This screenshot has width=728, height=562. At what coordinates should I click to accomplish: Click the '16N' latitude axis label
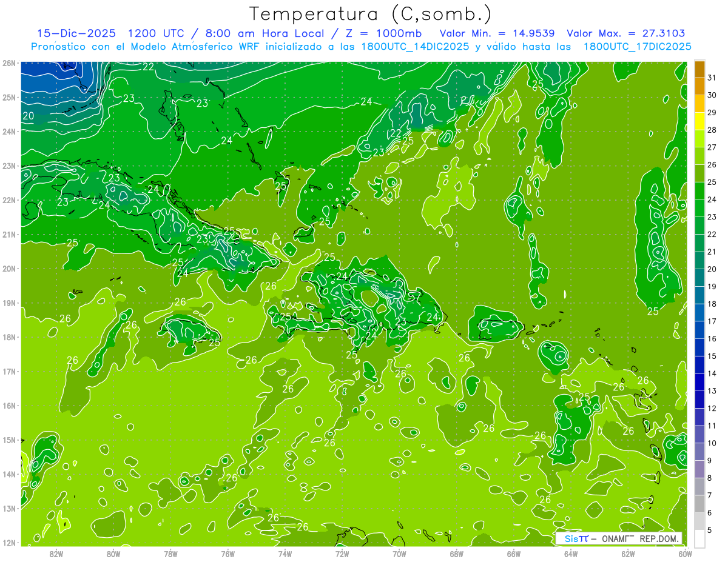(9, 406)
